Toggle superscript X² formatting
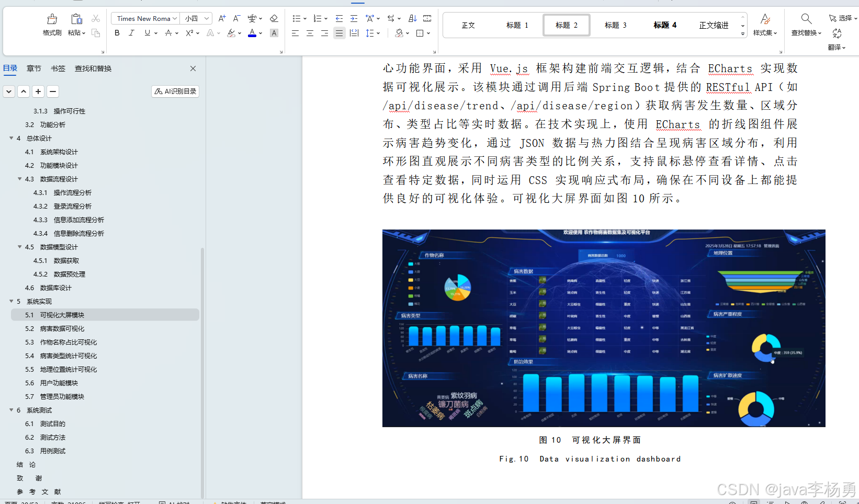Viewport: 859px width, 504px height. tap(189, 33)
